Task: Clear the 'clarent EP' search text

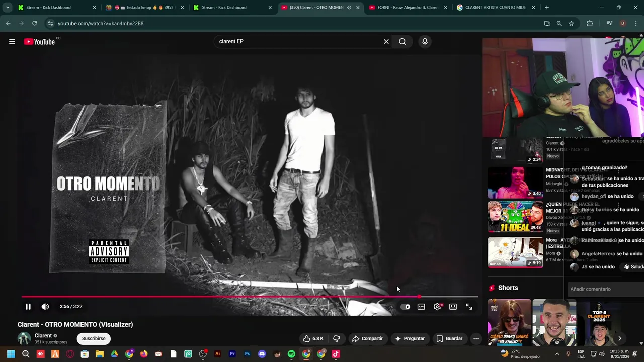Action: click(x=386, y=42)
